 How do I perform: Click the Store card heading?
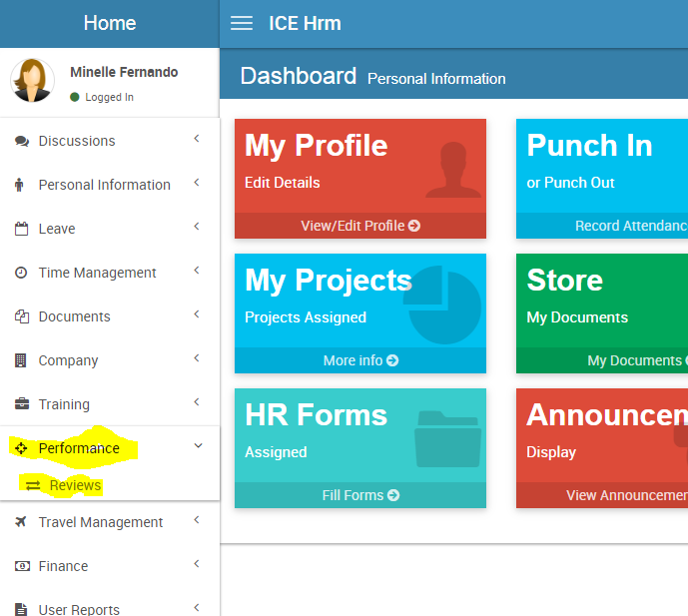coord(565,280)
